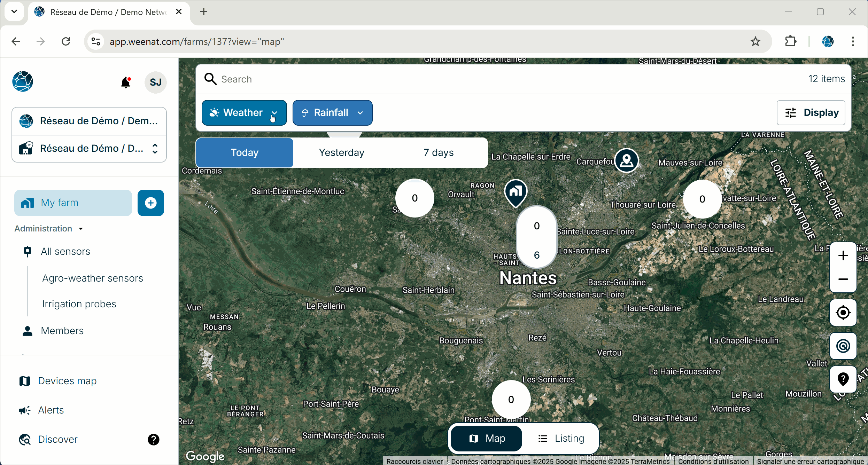
Task: Reload the page
Action: click(x=66, y=42)
